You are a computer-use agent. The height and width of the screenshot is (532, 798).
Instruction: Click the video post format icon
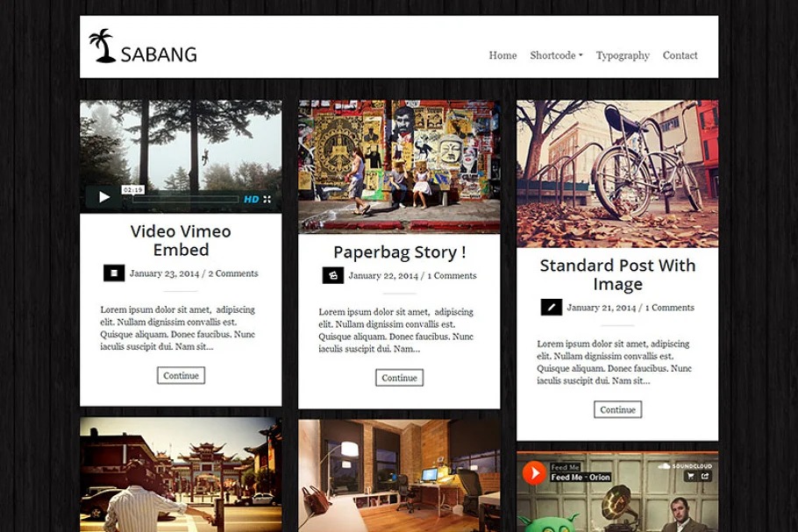pos(114,273)
